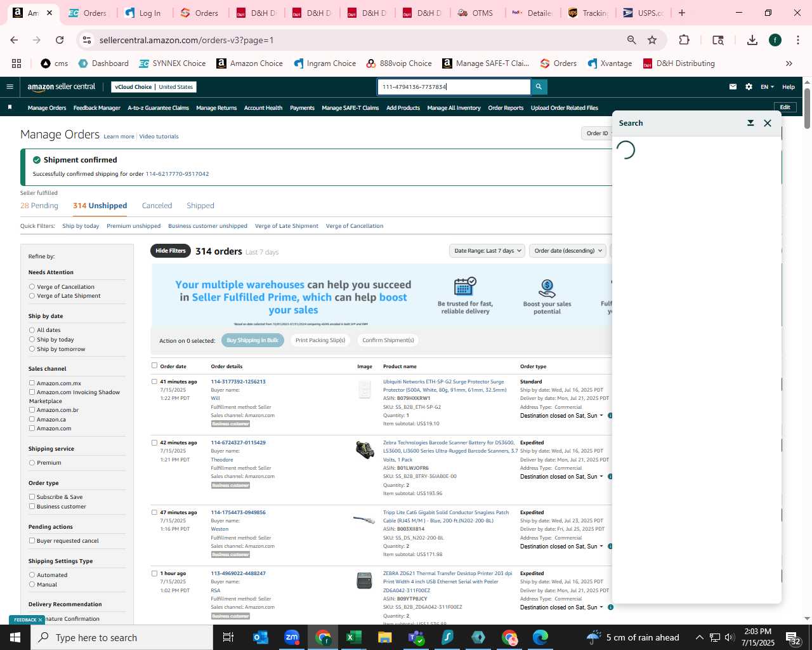Viewport: 812px width, 650px height.
Task: Expand Destination closed on Sat, Sun for order 114-6724327-0115429
Action: coord(561,477)
